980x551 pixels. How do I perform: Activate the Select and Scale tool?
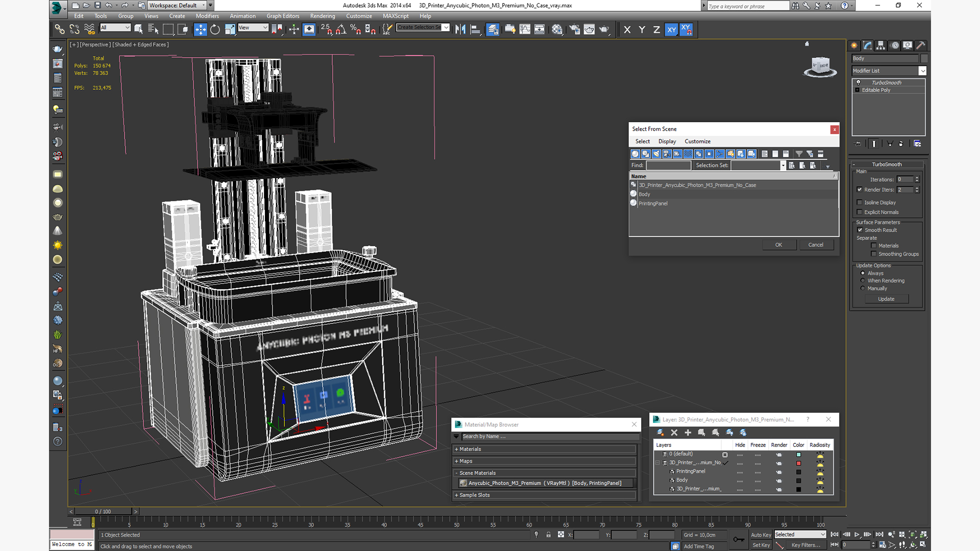(x=230, y=30)
